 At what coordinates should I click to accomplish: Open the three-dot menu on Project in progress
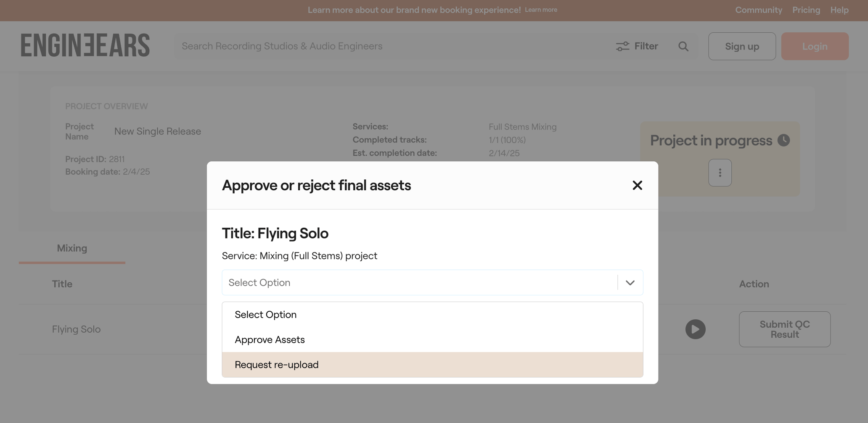click(720, 172)
